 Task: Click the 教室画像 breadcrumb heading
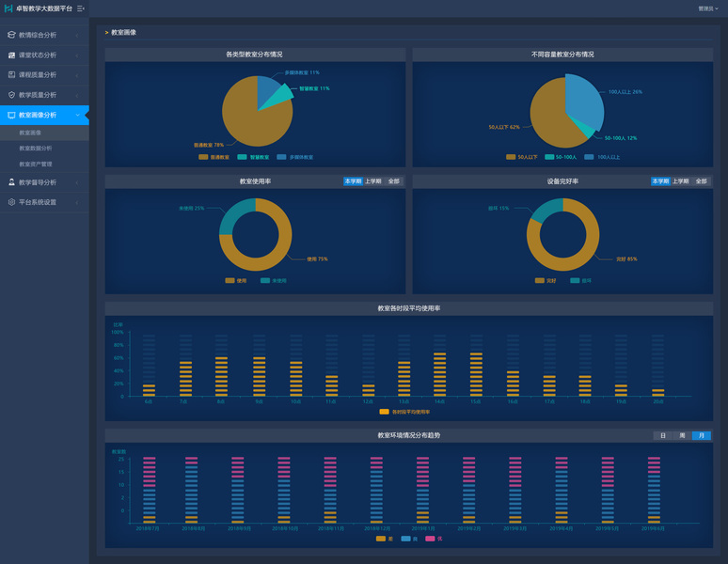pos(123,33)
